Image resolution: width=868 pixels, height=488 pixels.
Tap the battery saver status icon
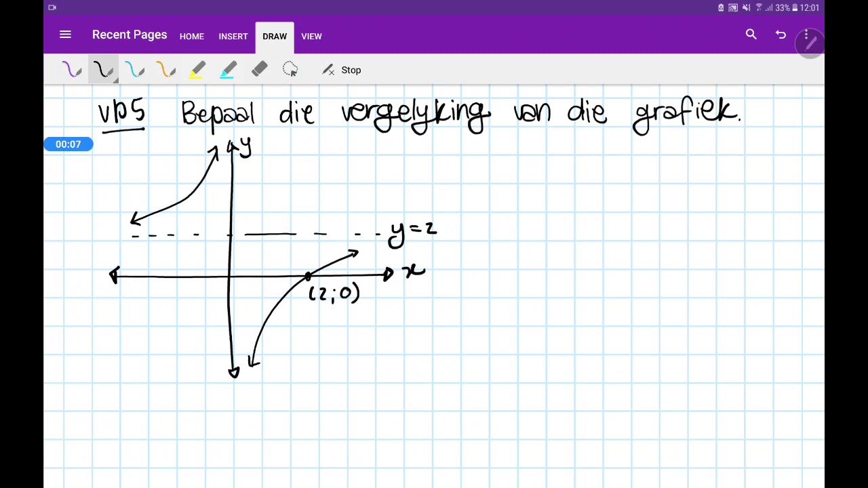coord(721,7)
